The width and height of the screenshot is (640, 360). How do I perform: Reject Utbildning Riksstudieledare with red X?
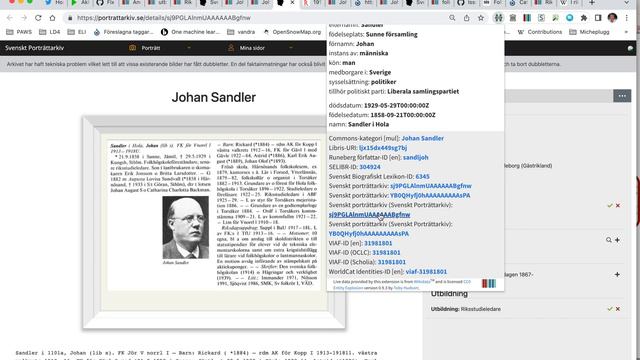(x=618, y=309)
